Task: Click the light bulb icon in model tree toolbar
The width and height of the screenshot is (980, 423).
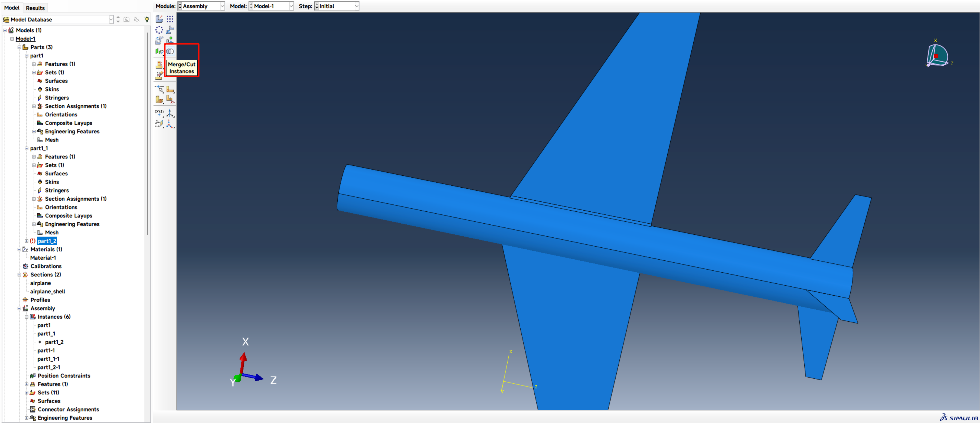Action: (x=147, y=19)
